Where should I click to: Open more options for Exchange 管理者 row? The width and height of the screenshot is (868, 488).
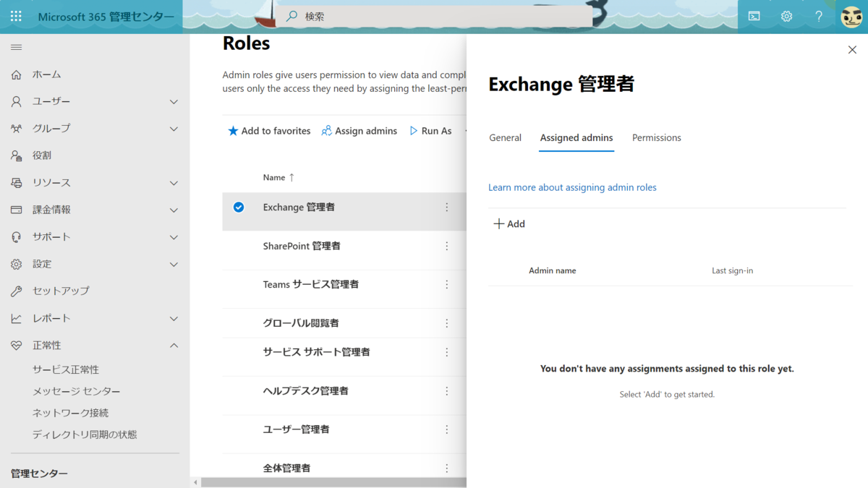click(x=446, y=207)
